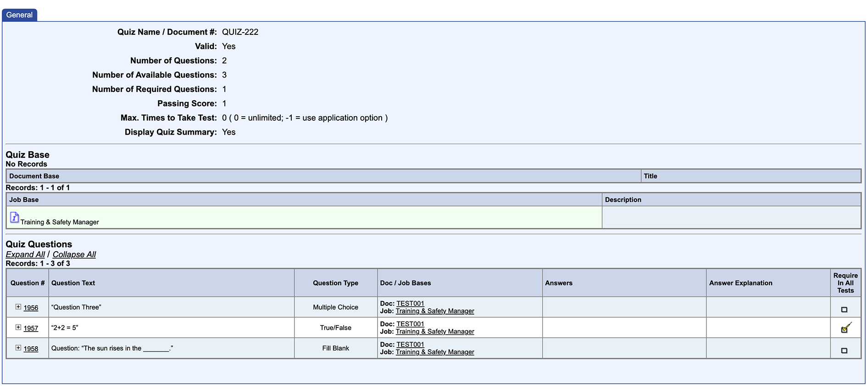Screen dimensions: 868x389
Task: Click Expand All link
Action: tap(25, 254)
